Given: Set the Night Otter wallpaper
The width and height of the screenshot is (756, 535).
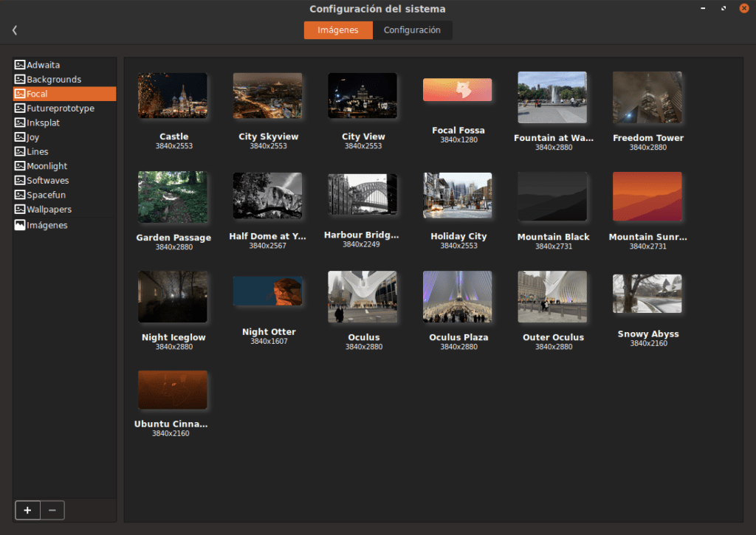Looking at the screenshot, I should 268,291.
